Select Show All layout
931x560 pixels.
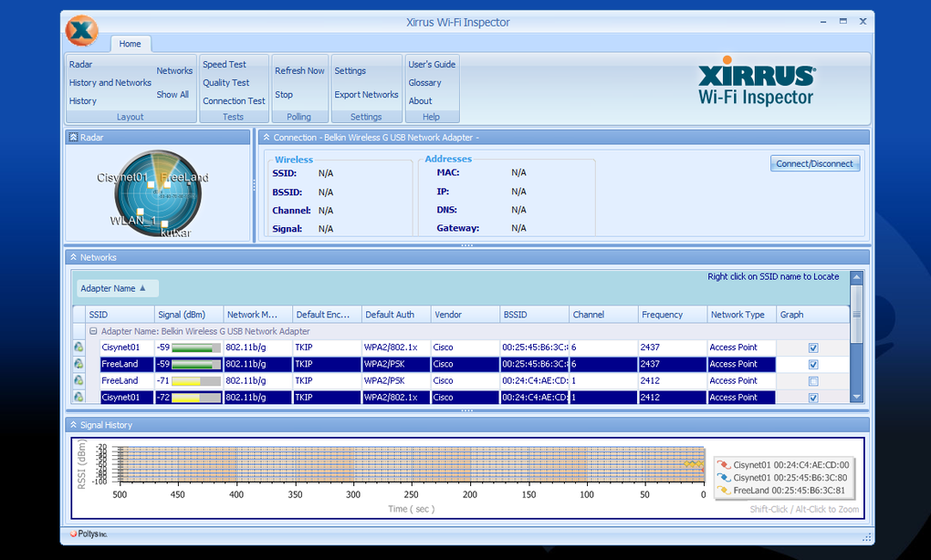pyautogui.click(x=173, y=94)
